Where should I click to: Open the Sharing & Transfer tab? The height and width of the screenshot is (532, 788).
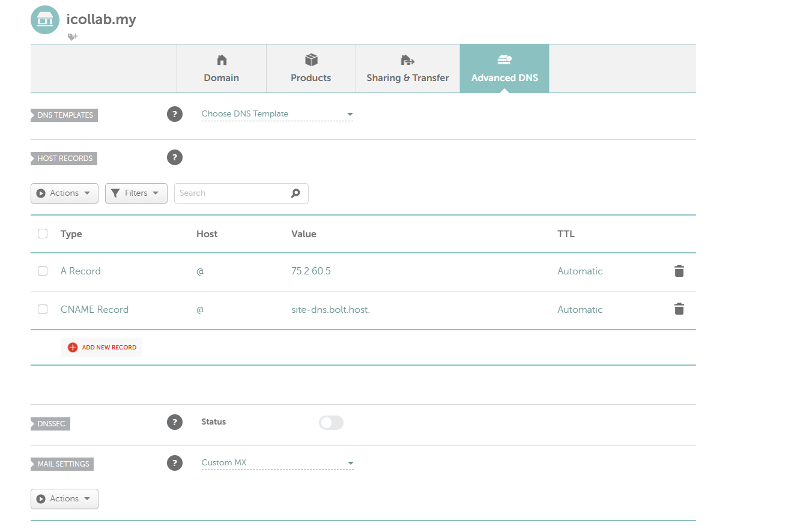tap(407, 68)
